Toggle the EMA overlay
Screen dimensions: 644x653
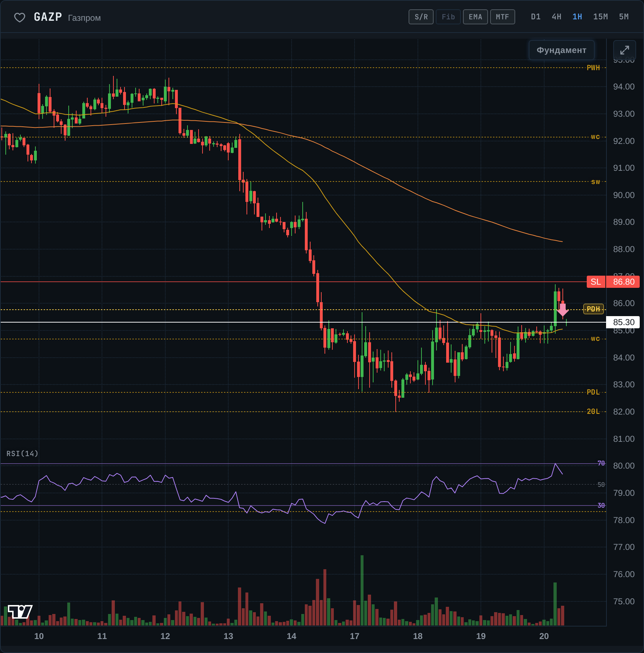click(x=475, y=17)
